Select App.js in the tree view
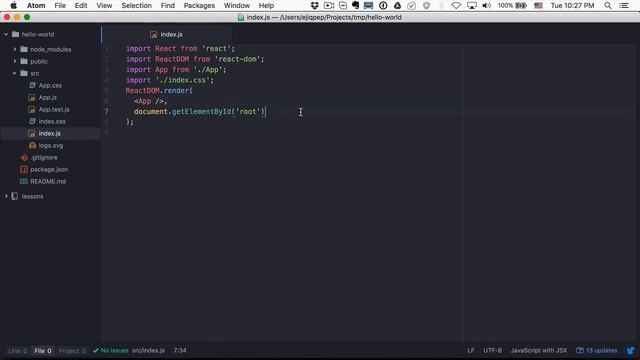 point(48,98)
